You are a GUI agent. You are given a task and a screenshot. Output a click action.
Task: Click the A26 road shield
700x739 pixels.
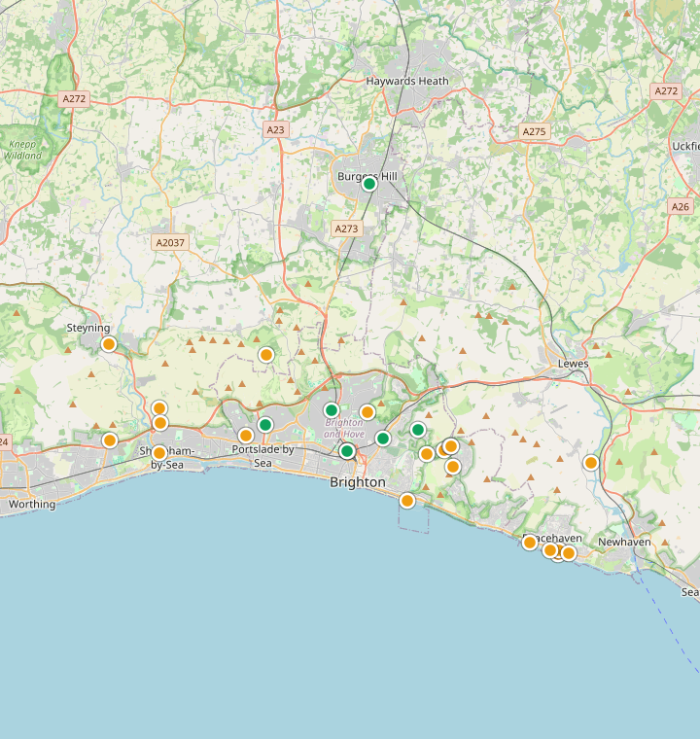(681, 206)
